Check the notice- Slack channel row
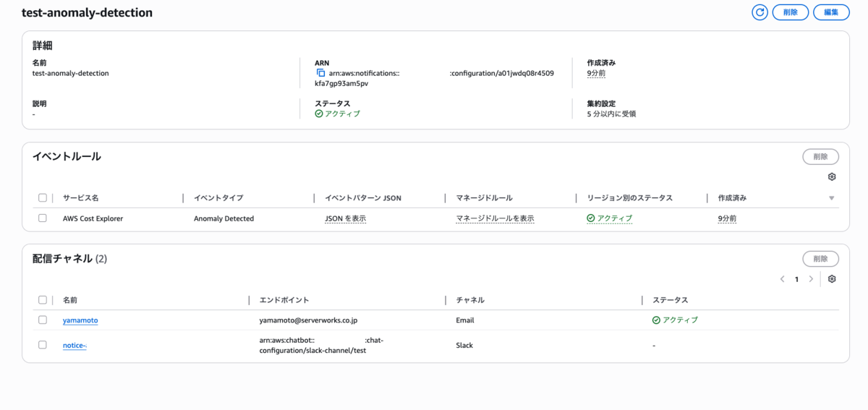This screenshot has height=410, width=868. pos(43,345)
